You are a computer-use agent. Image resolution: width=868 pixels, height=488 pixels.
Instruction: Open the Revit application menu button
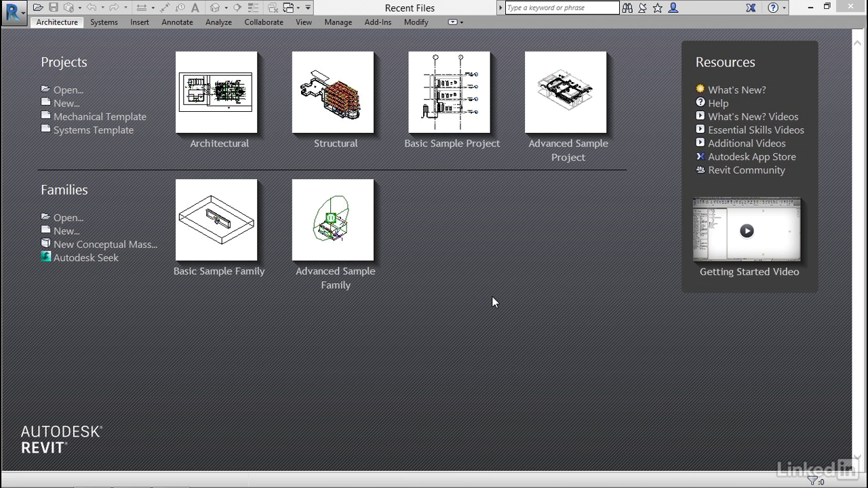click(14, 12)
